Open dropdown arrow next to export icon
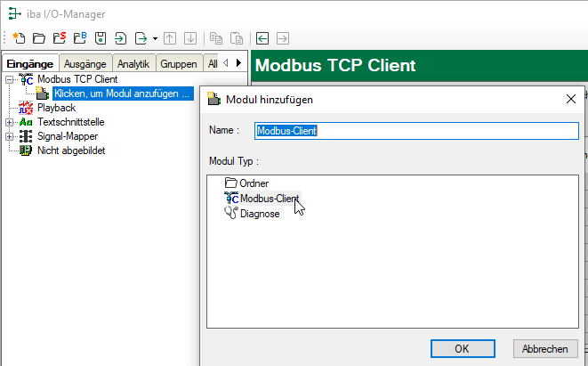Viewport: 588px width, 366px height. 156,38
